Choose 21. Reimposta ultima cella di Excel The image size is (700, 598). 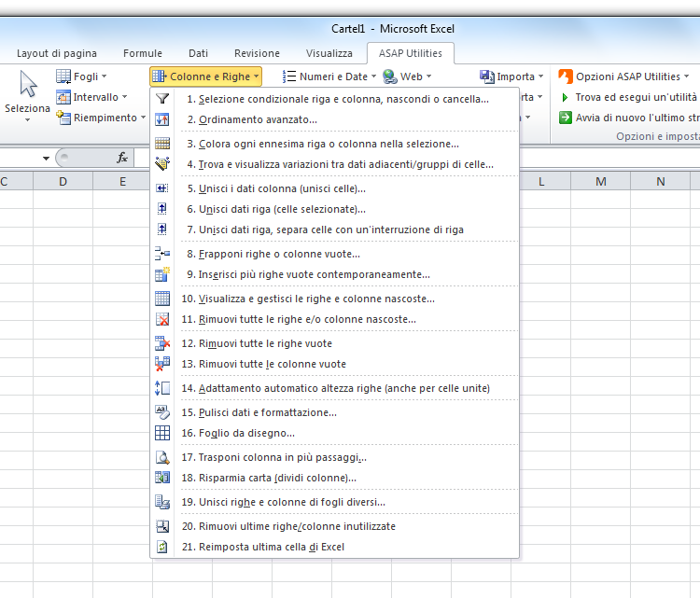tap(335, 547)
